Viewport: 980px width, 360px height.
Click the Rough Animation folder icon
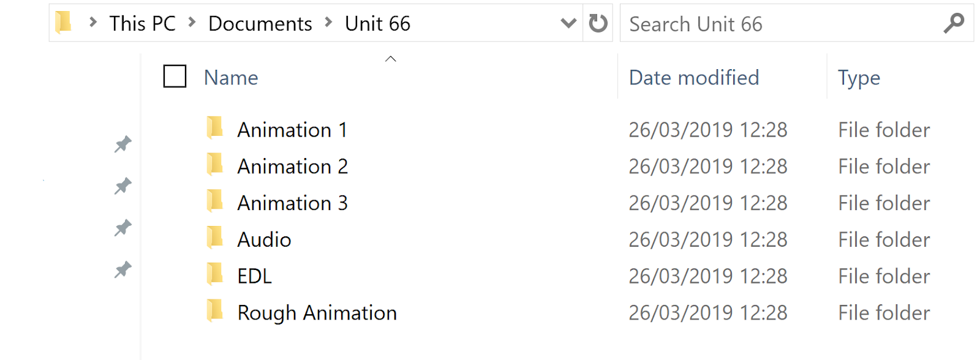click(x=214, y=311)
